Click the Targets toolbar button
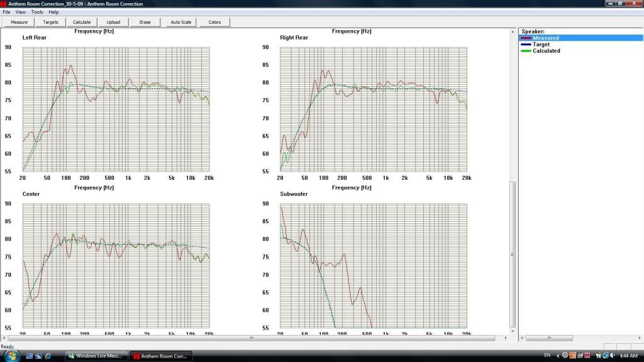 [x=50, y=22]
